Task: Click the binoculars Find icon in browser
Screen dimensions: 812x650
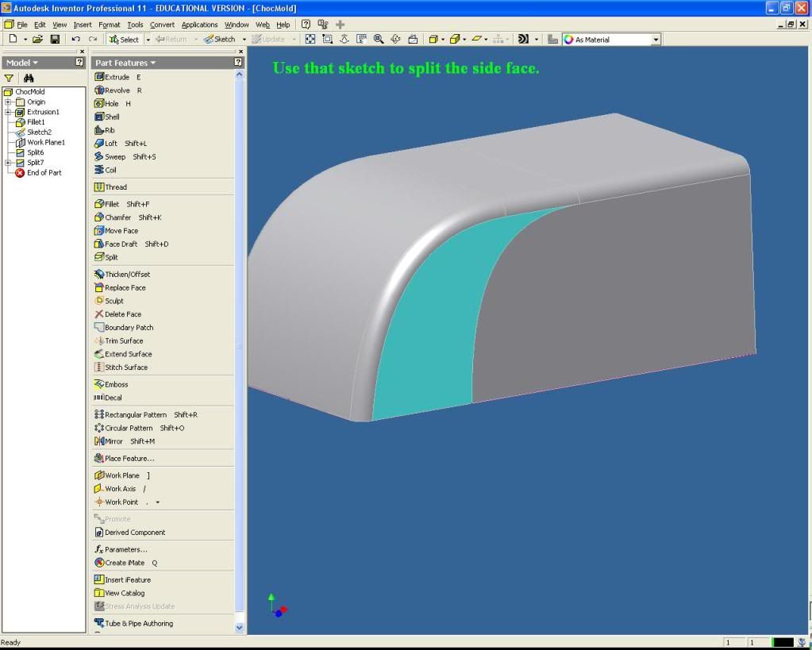Action: pos(29,78)
